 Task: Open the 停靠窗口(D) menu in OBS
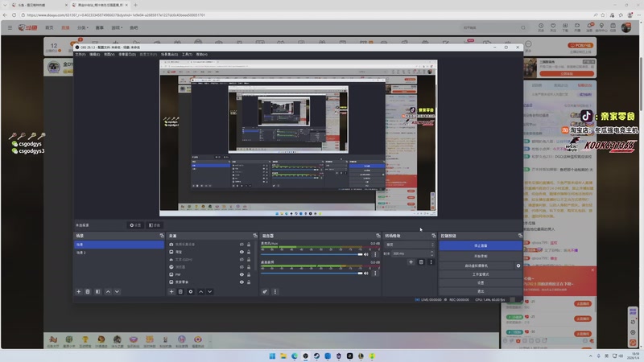(x=127, y=54)
